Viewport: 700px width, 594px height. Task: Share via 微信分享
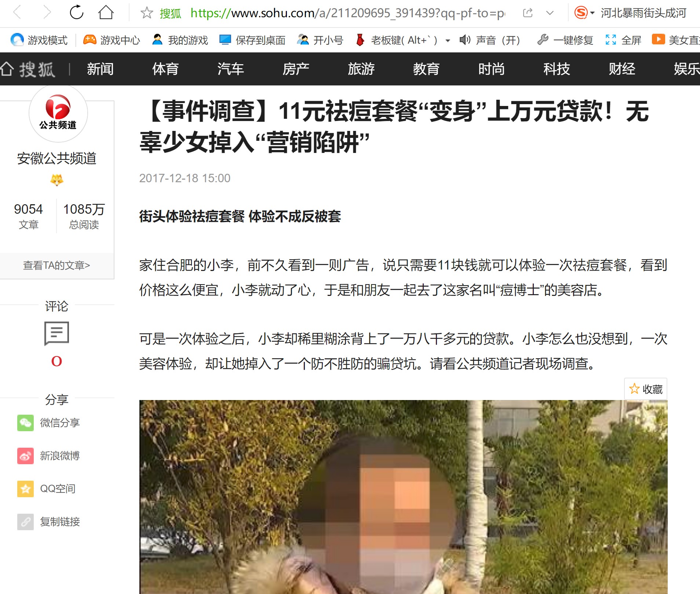[48, 423]
